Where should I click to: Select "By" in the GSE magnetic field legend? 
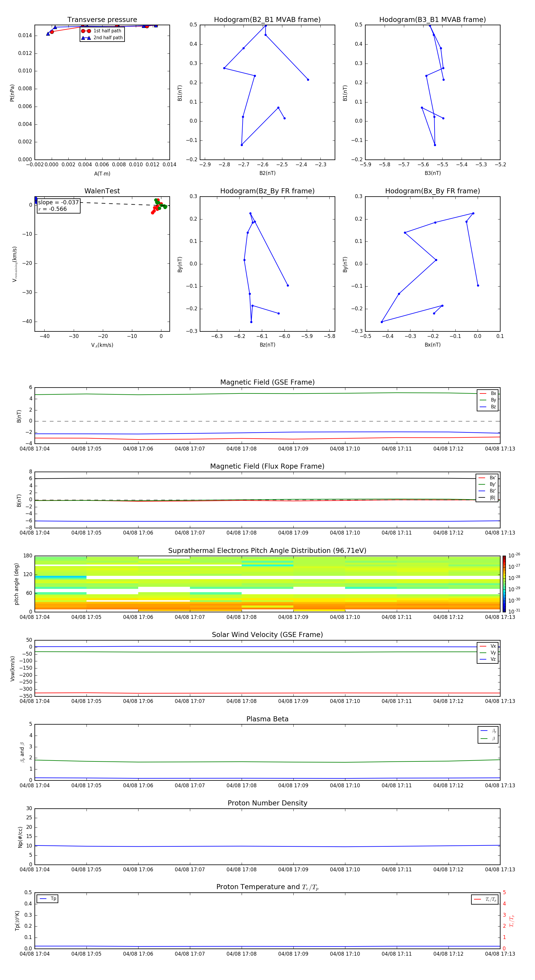pos(488,400)
